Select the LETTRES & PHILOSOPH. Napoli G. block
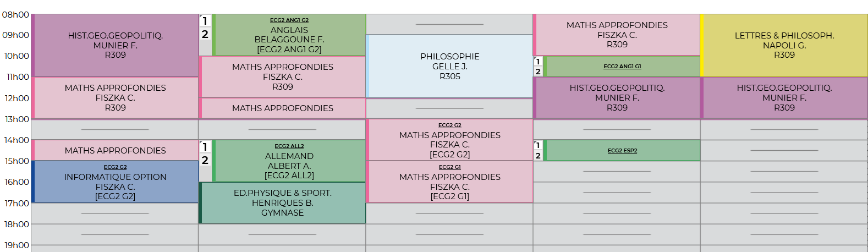 784,45
